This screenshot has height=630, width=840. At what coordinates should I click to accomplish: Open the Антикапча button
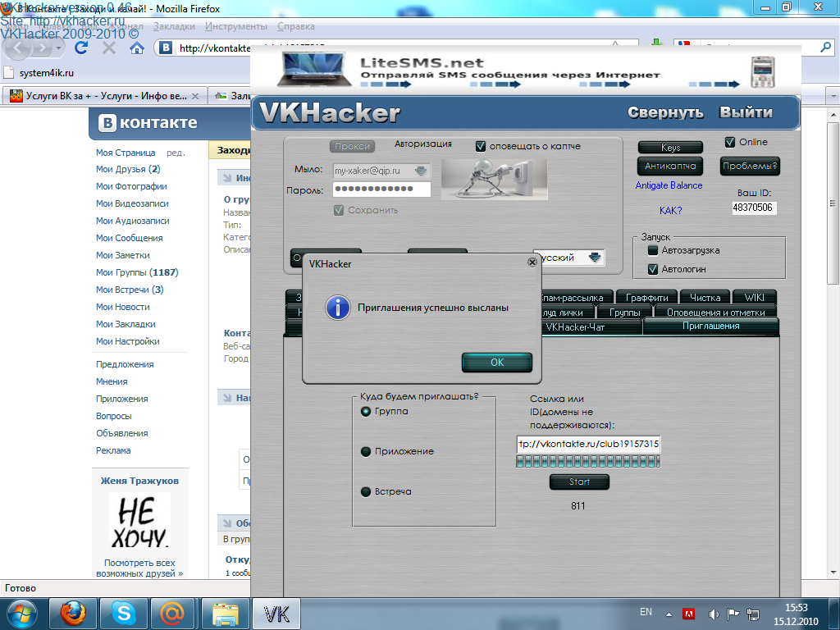670,166
